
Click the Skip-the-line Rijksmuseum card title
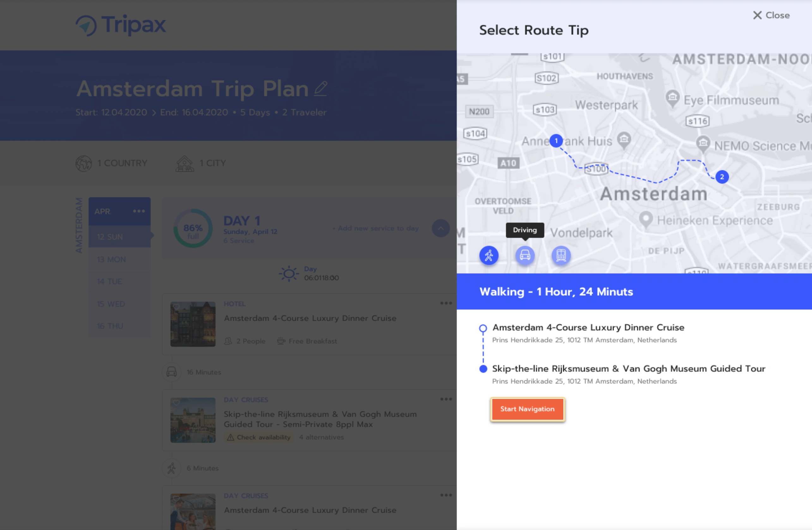tap(320, 419)
